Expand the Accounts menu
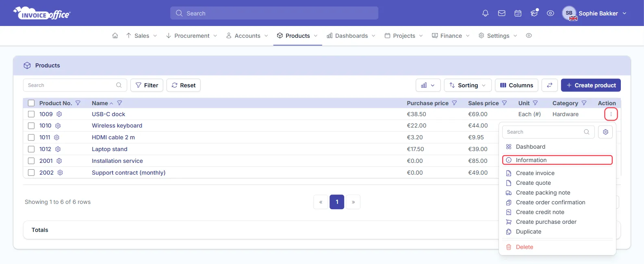Screen dimensions: 644x264 pyautogui.click(x=247, y=36)
